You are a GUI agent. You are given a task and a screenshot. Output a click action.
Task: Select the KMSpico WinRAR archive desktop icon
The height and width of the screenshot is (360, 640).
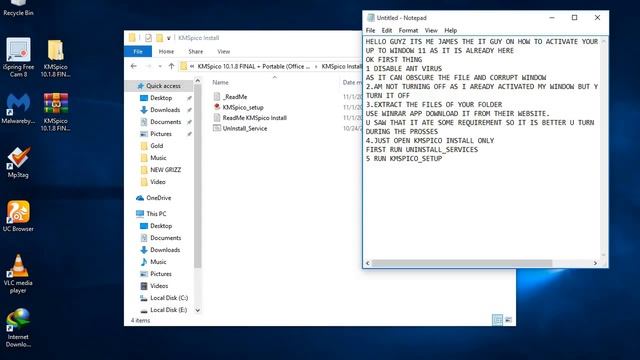(x=56, y=112)
